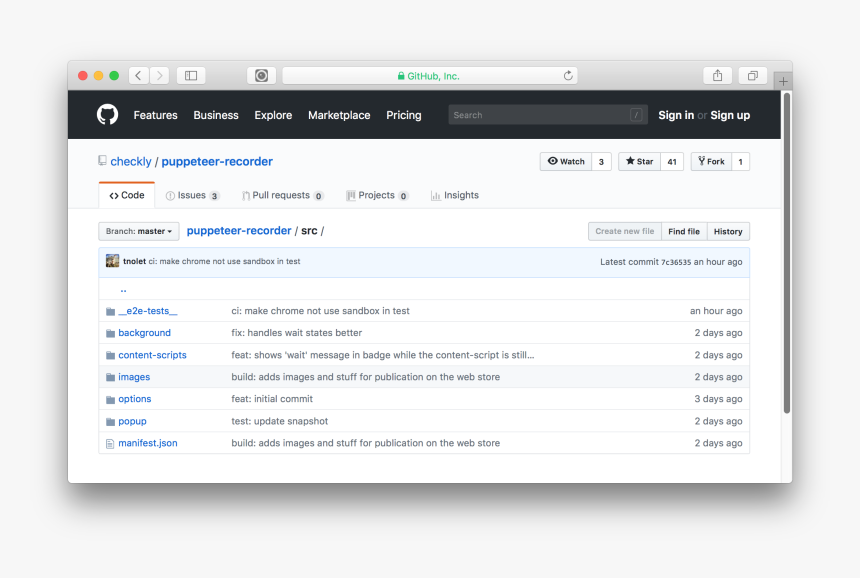Screen dimensions: 860x578
Task: Click the Safari sidebar toggle icon
Action: coord(190,76)
